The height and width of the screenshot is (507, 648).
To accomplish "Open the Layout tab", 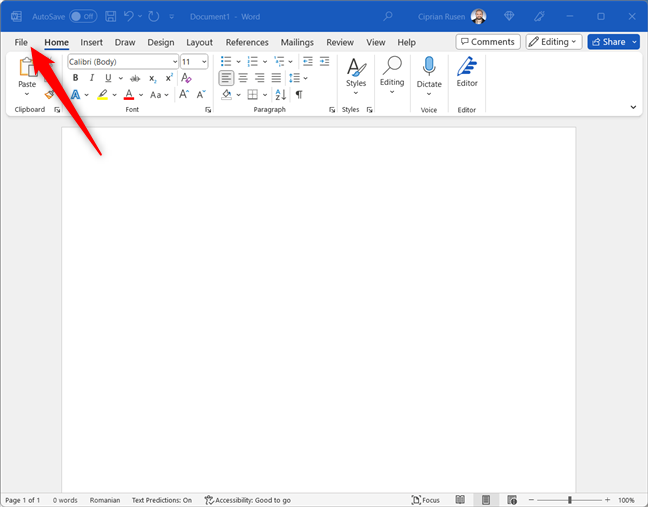I will [x=199, y=42].
